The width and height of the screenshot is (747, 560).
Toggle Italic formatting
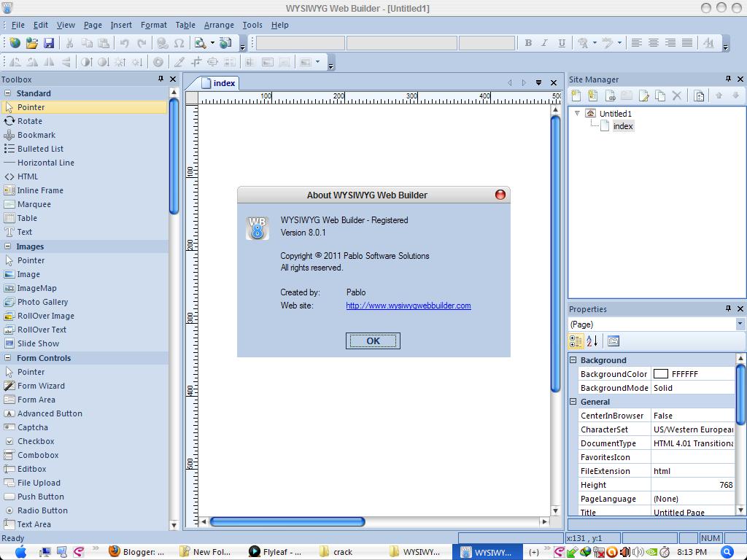point(544,43)
